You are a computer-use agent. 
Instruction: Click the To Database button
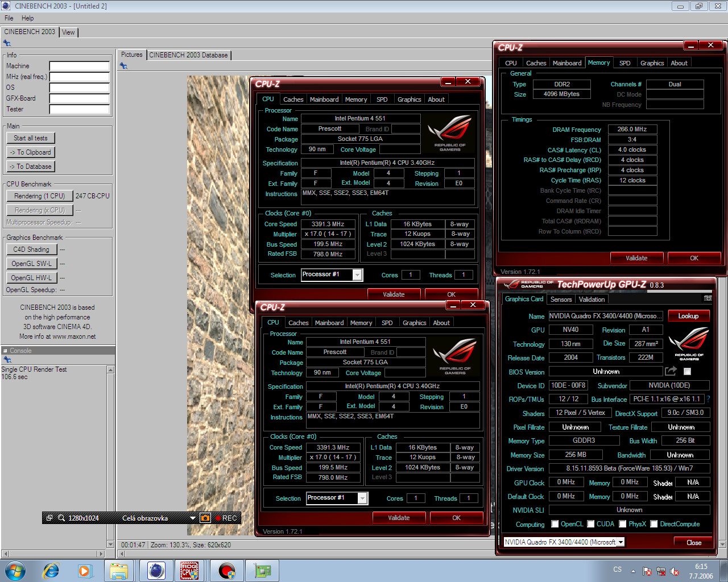(x=31, y=167)
